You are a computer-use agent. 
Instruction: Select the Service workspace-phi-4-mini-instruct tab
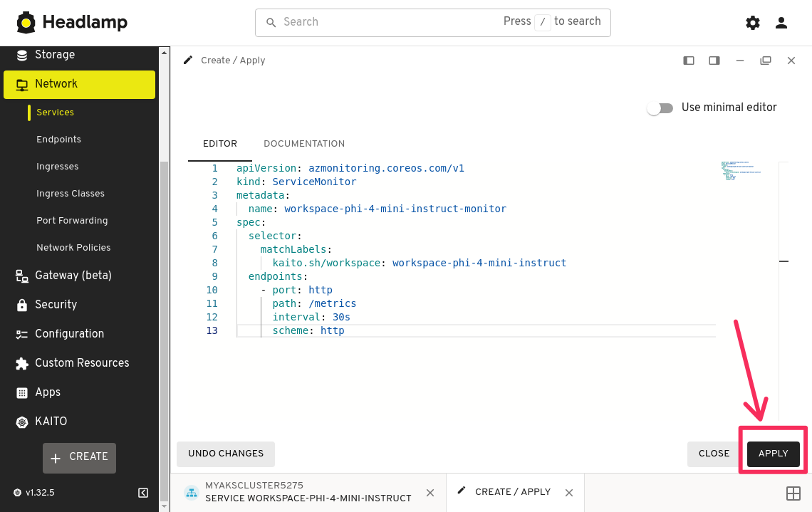308,492
